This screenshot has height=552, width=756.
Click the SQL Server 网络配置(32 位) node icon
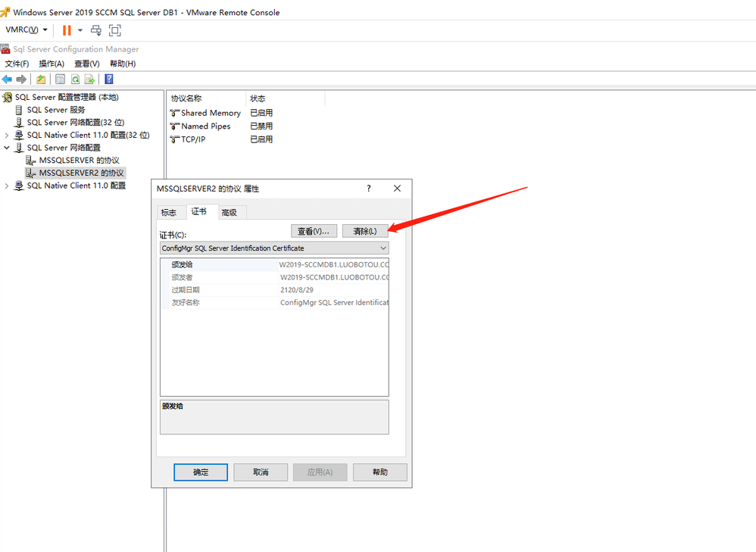(19, 123)
